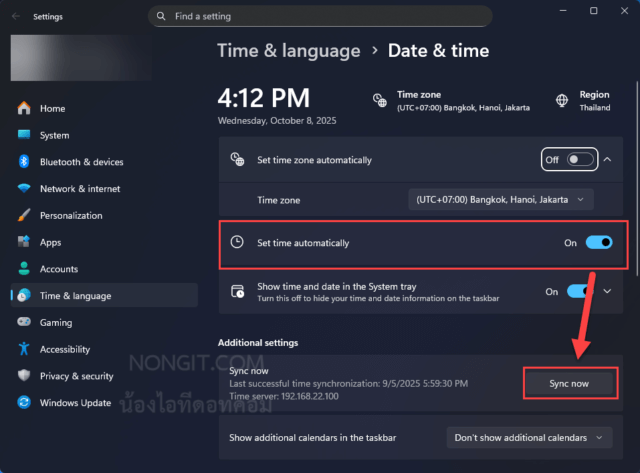Click the Personalization paintbrush icon
This screenshot has height=473, width=640.
pyautogui.click(x=24, y=215)
